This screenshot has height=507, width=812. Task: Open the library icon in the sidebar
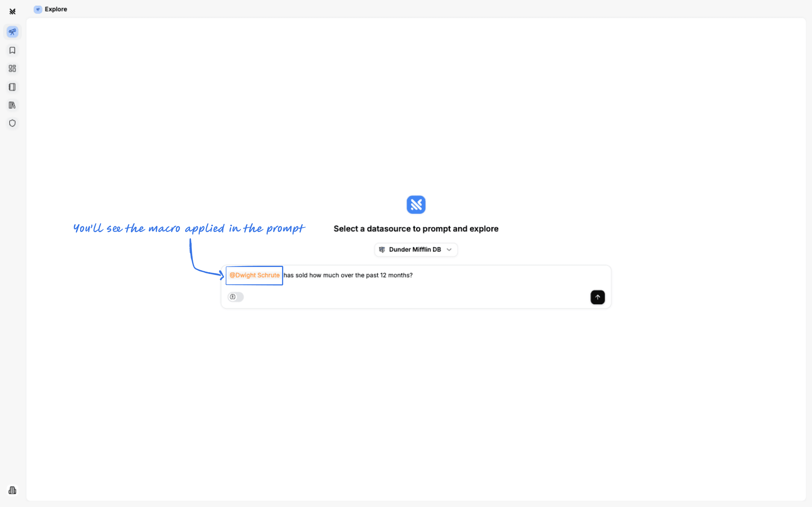click(x=12, y=105)
